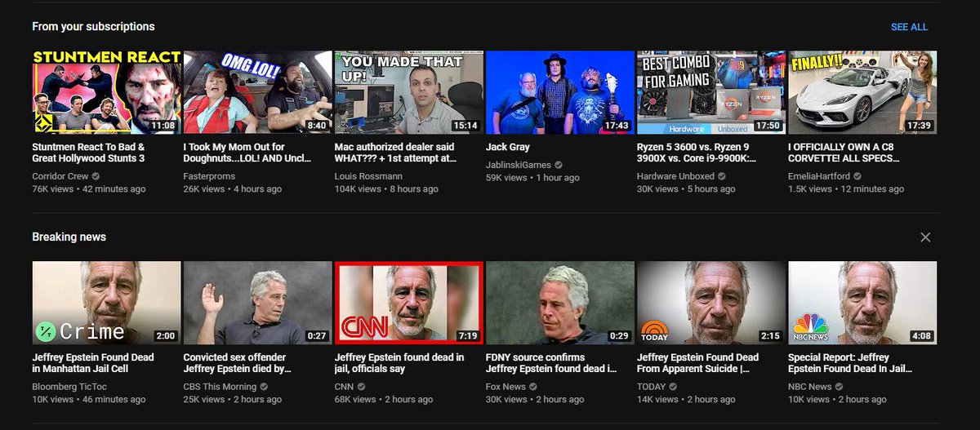Open Stuntmen React video thumbnail
The image size is (980, 430).
coord(107,92)
